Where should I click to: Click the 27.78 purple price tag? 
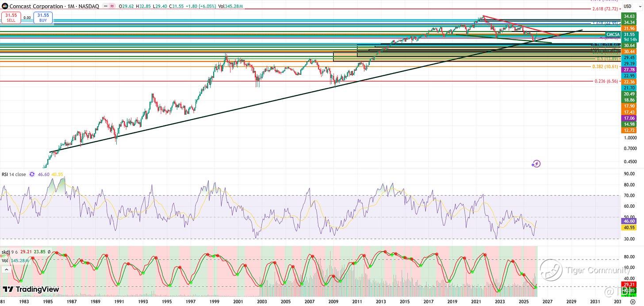pyautogui.click(x=629, y=70)
